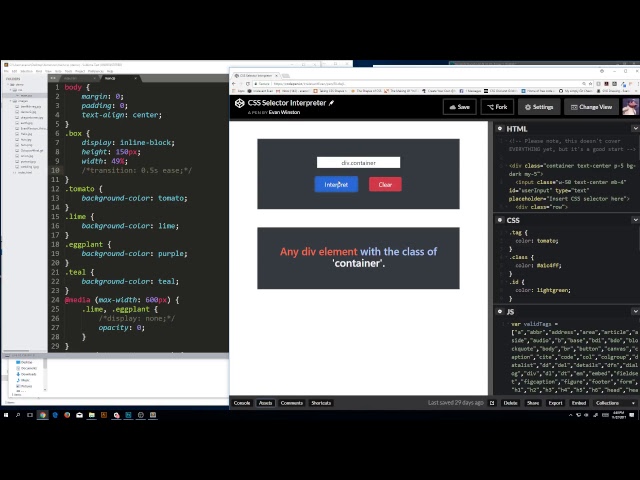The width and height of the screenshot is (640, 480).
Task: Open Chrome menu three-dots icon
Action: (x=638, y=84)
